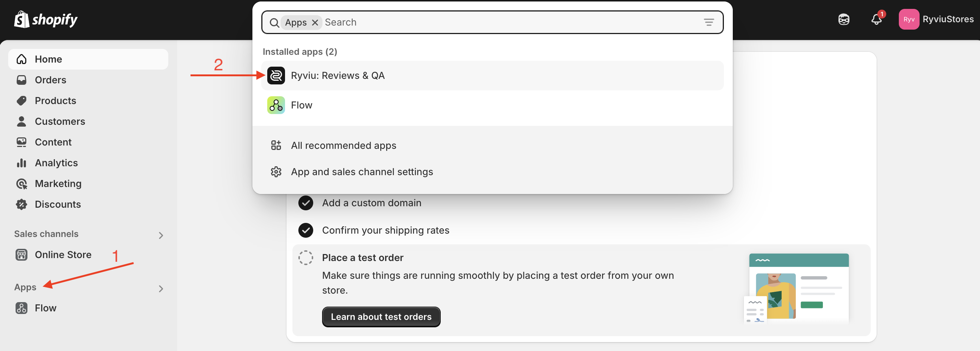This screenshot has width=980, height=351.
Task: Click the Shopify logo
Action: 46,19
